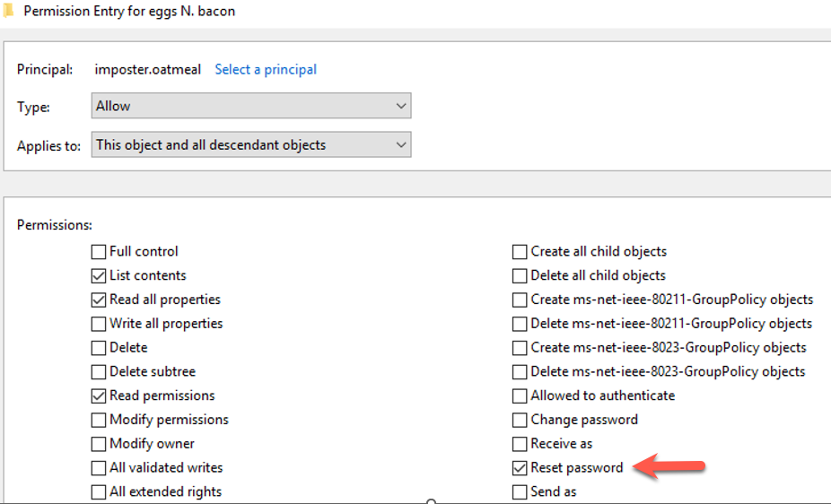Uncheck Read all properties checkbox
831x504 pixels.
click(x=99, y=300)
